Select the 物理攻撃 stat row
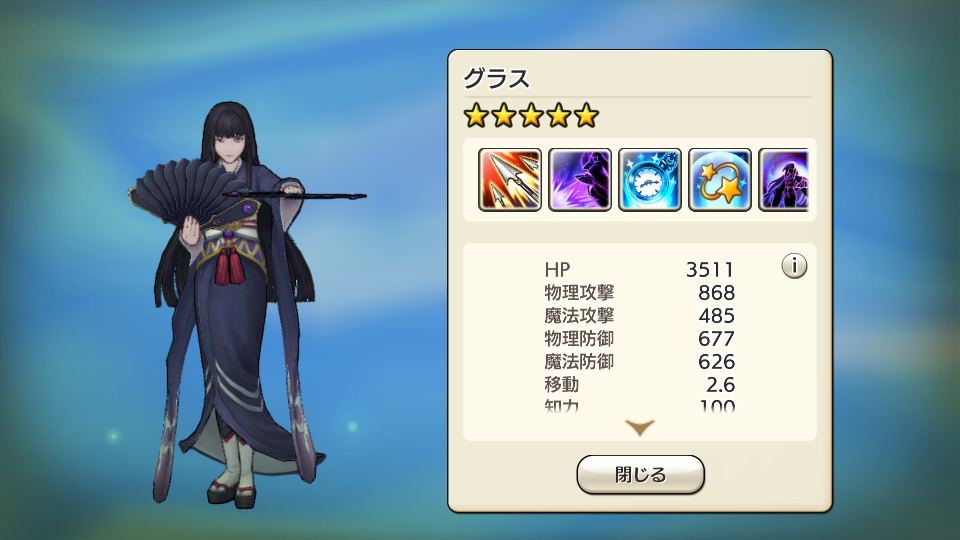Screen dimensions: 960x540 (639, 293)
